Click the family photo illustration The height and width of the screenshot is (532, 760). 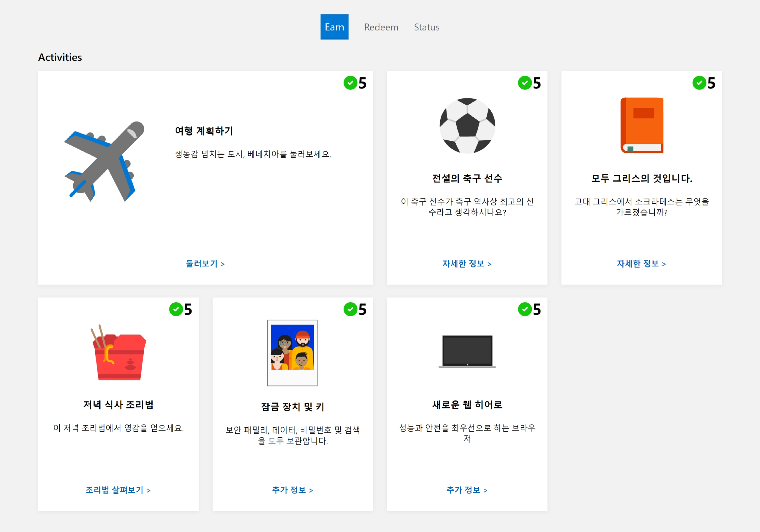(292, 352)
